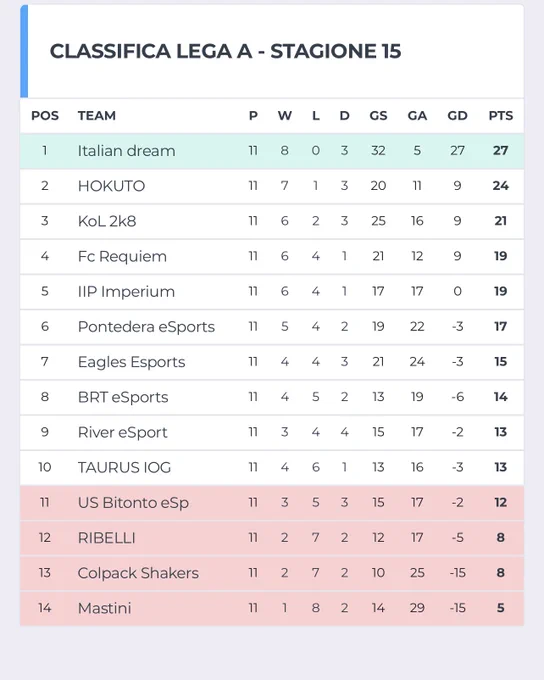The height and width of the screenshot is (680, 544).
Task: Open US Bitonto eSp row
Action: 272,503
